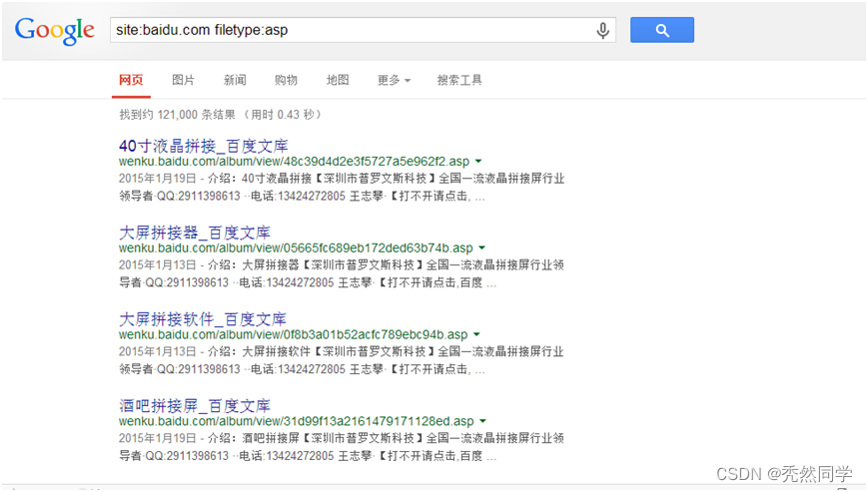The image size is (868, 492).
Task: Open the 新闻 tab
Action: point(235,80)
